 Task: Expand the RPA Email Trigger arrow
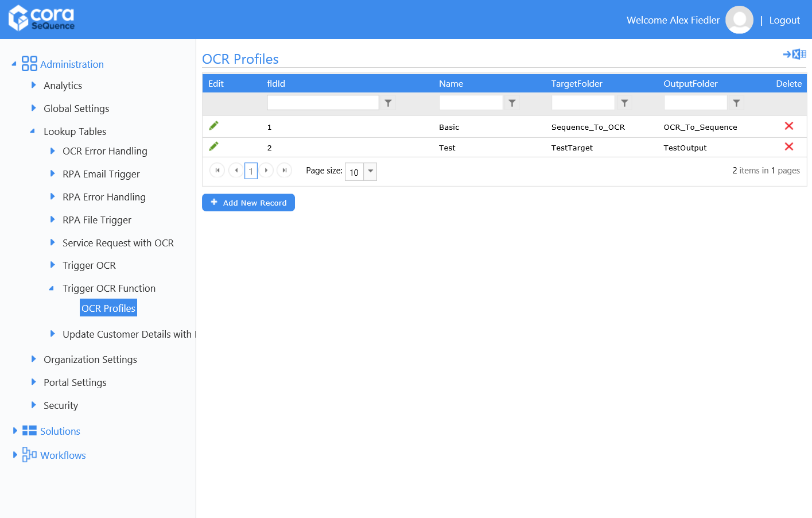[x=52, y=173]
